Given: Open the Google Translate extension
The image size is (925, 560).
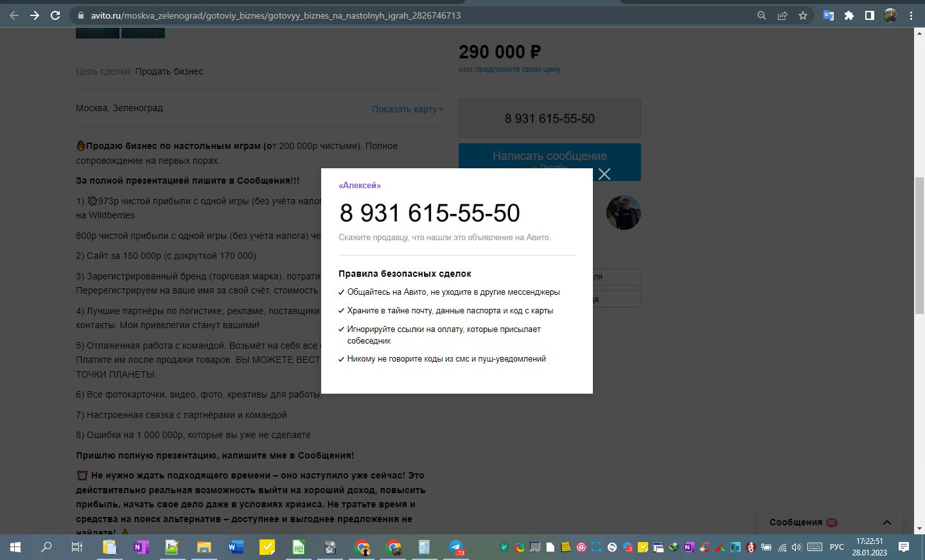Looking at the screenshot, I should (829, 15).
